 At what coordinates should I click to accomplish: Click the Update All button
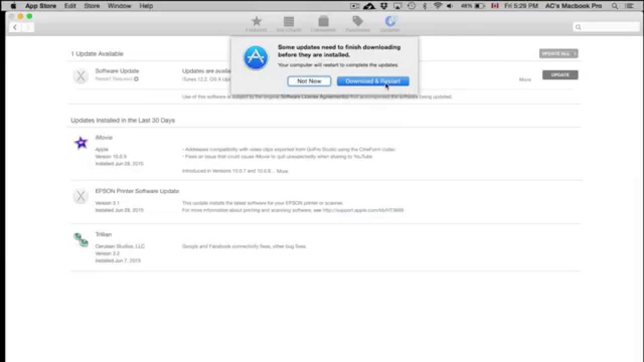click(558, 53)
